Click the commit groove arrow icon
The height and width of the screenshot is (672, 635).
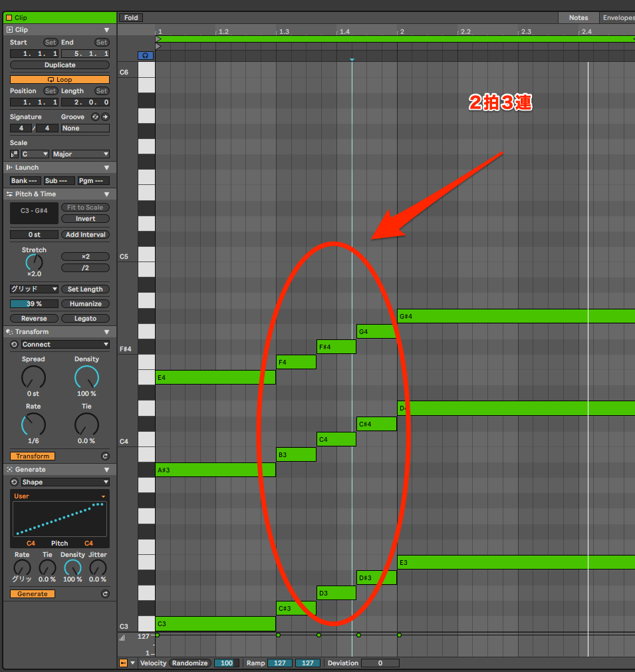[105, 117]
